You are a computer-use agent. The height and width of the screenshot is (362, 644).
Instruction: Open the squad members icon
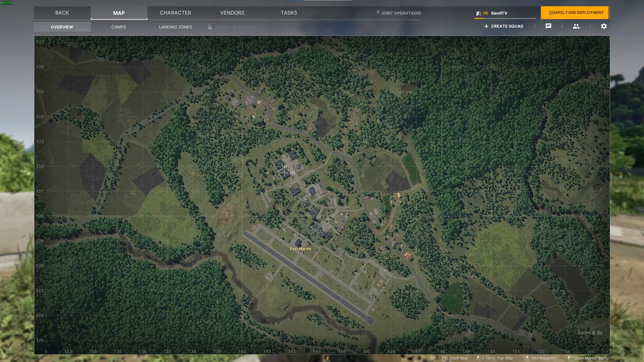(576, 26)
